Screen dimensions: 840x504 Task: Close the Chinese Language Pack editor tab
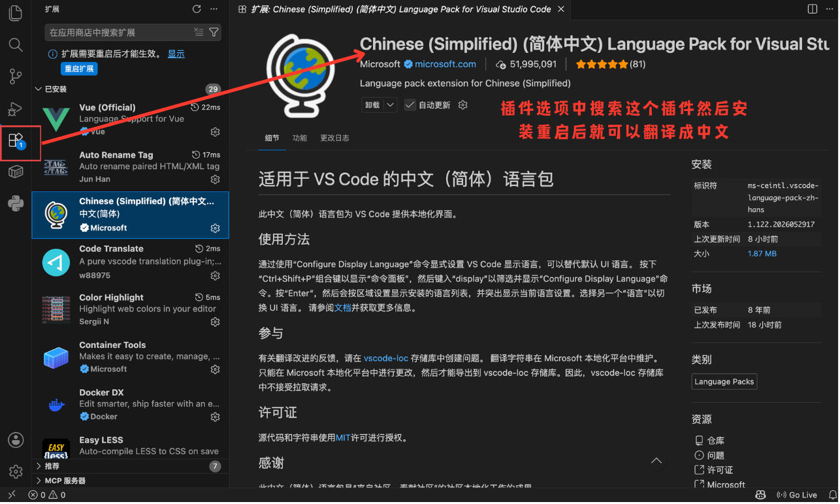(561, 9)
